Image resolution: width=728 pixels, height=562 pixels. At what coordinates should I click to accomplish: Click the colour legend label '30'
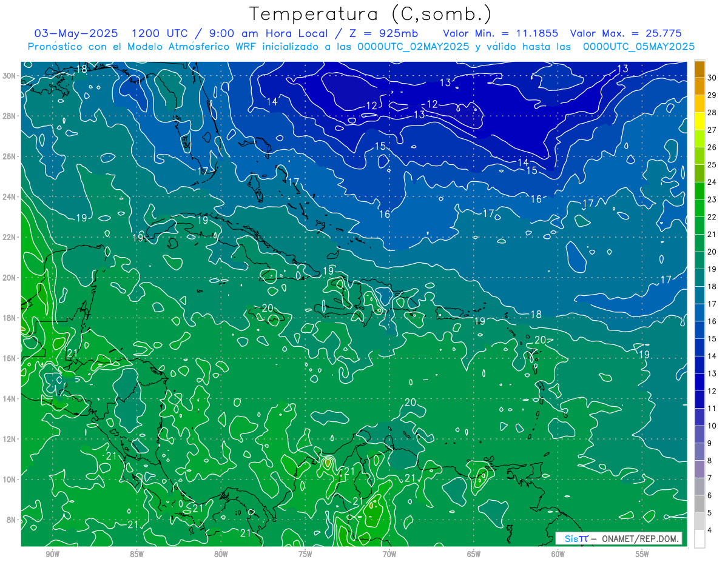coord(712,77)
